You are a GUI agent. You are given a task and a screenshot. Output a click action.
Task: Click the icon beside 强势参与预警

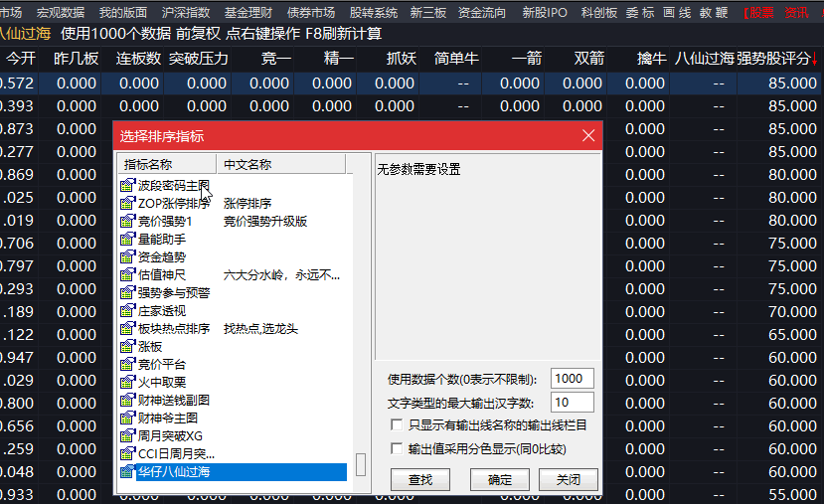127,292
